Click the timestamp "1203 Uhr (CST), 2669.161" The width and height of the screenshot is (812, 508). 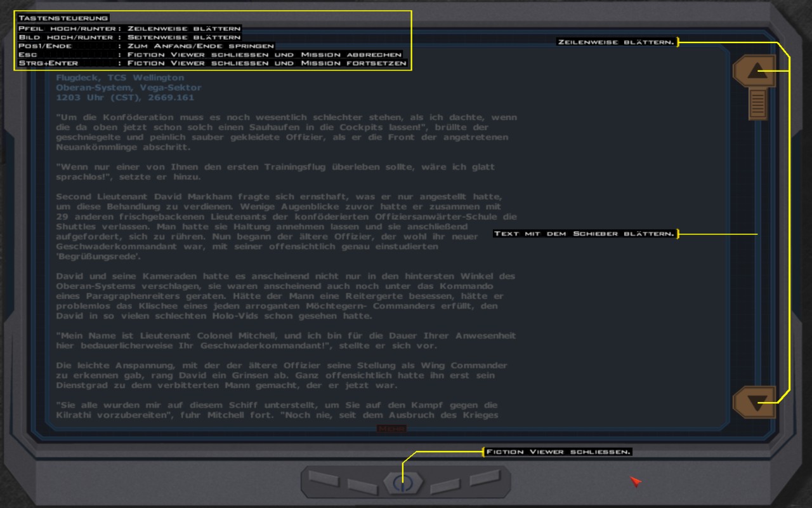[x=125, y=98]
